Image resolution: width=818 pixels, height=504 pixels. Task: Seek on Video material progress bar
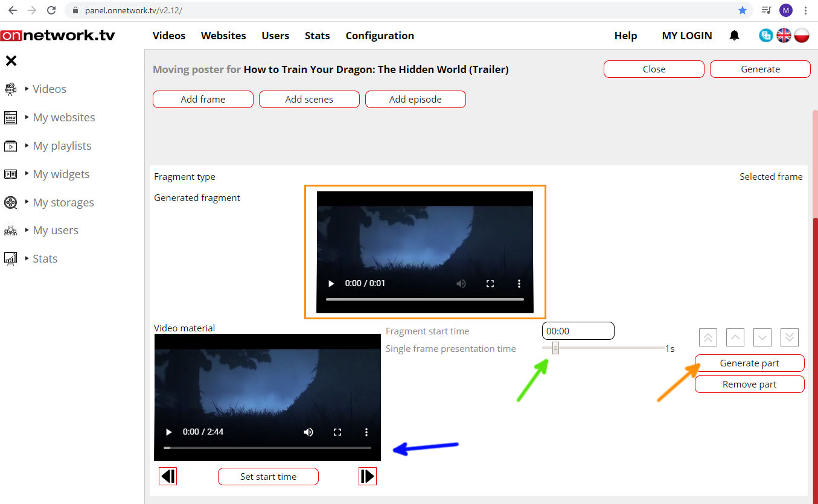click(267, 448)
